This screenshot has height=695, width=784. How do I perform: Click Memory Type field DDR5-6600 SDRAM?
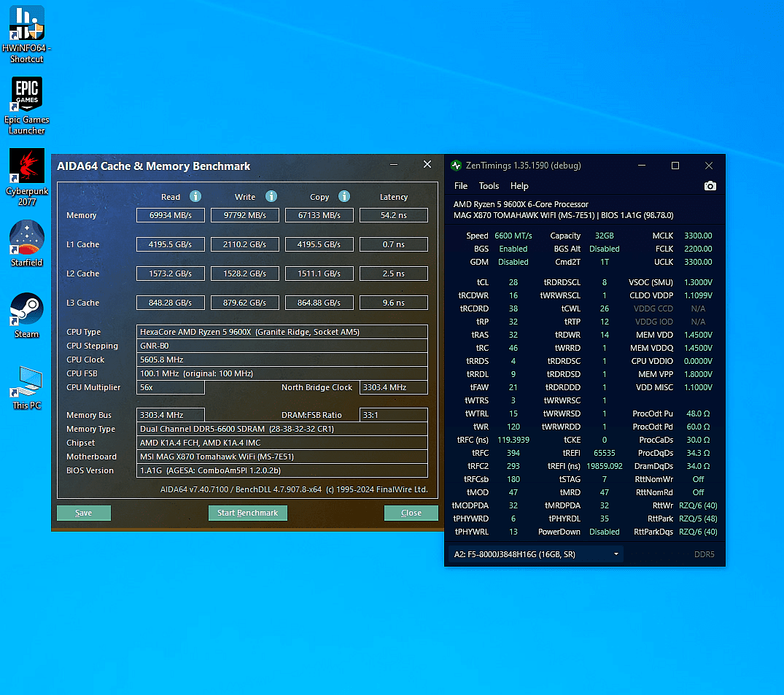(282, 429)
